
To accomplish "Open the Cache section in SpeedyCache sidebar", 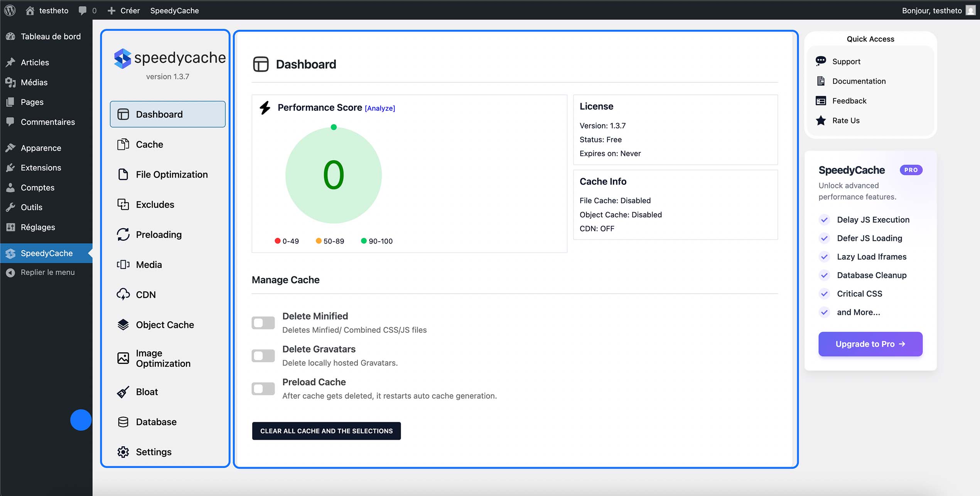I will pyautogui.click(x=149, y=144).
